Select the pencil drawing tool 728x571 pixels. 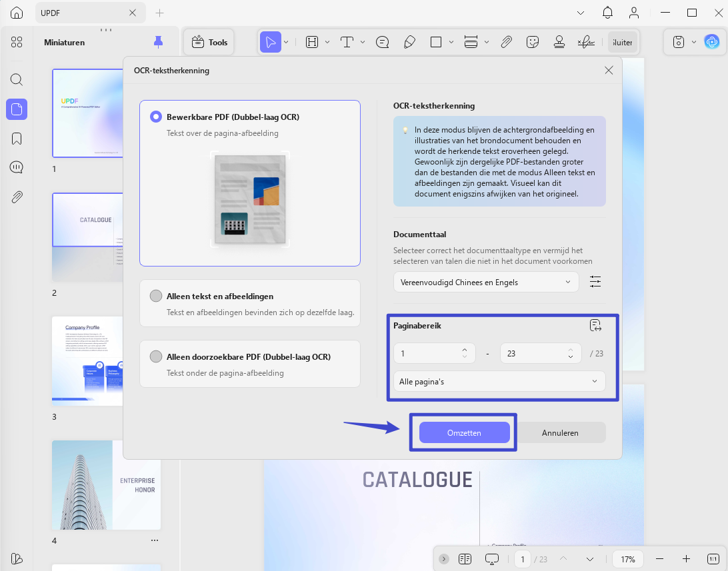(409, 42)
